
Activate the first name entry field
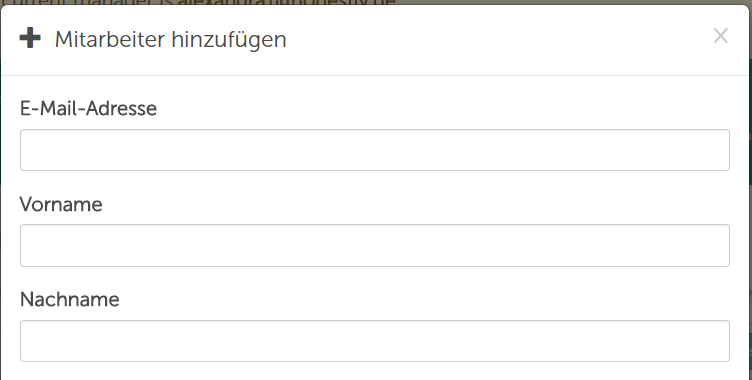point(375,245)
